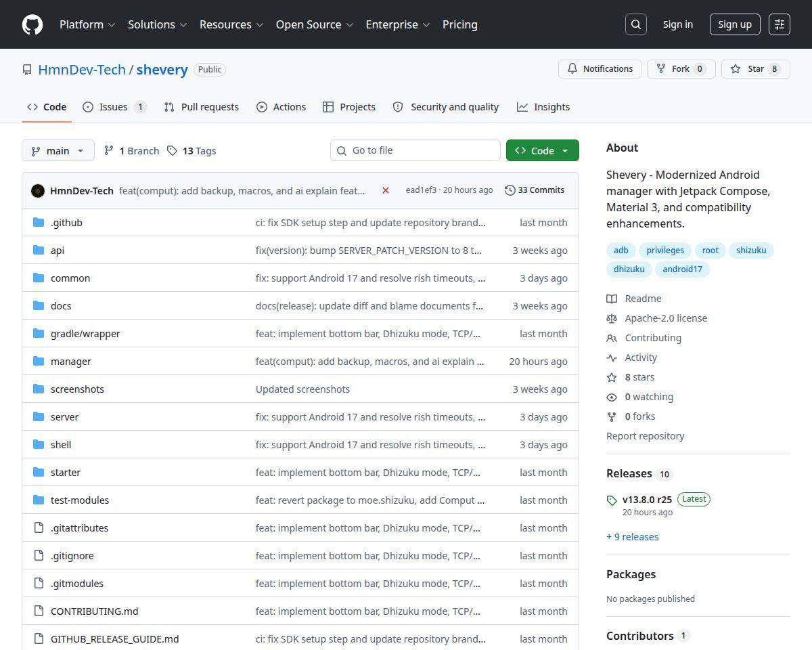Image resolution: width=812 pixels, height=650 pixels.
Task: Click the shizuku topic tag
Action: (x=751, y=251)
